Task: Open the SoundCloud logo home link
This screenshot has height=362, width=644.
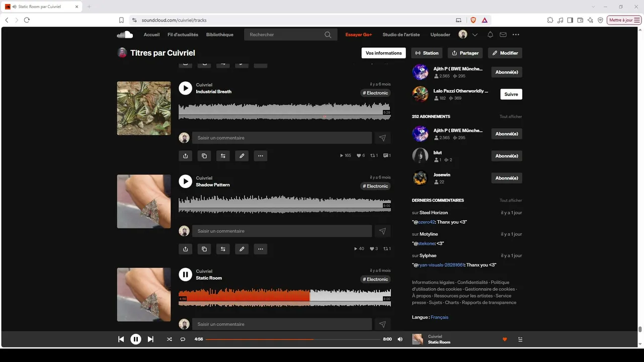Action: (x=125, y=35)
